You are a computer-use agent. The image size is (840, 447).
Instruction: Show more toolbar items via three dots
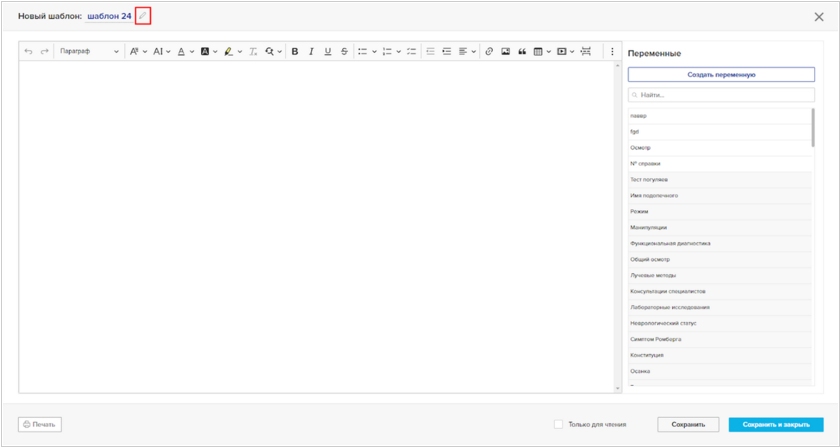point(612,51)
